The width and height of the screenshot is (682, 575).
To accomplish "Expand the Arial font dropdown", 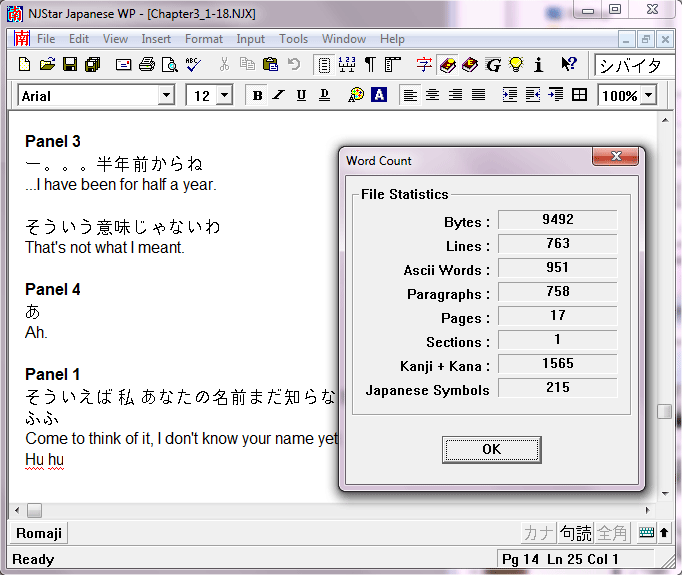I will pyautogui.click(x=166, y=95).
